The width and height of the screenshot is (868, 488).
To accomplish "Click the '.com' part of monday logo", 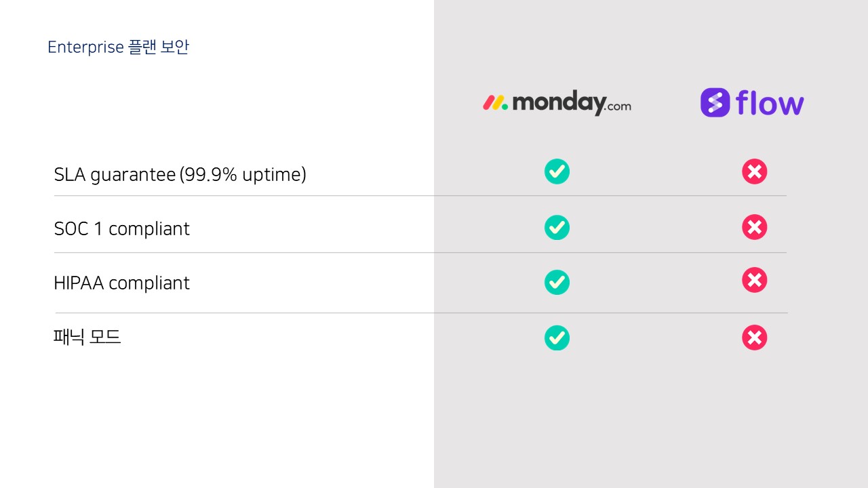I will click(x=618, y=106).
